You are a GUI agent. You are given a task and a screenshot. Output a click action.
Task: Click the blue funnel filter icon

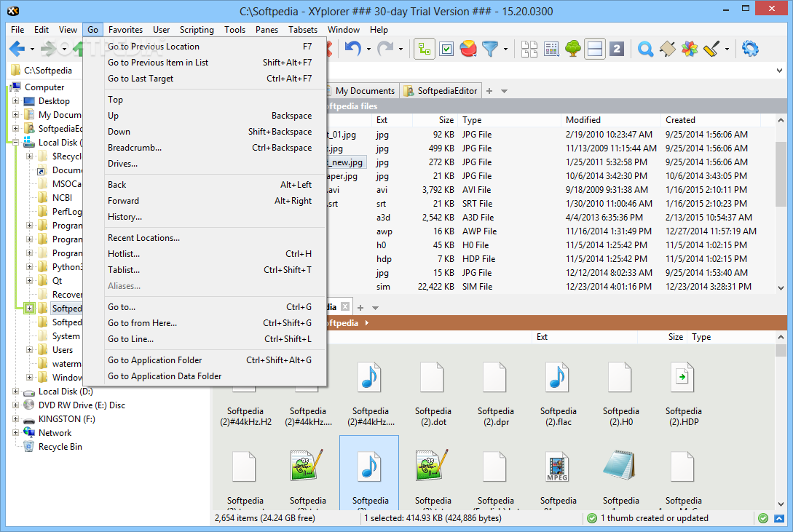(x=489, y=49)
